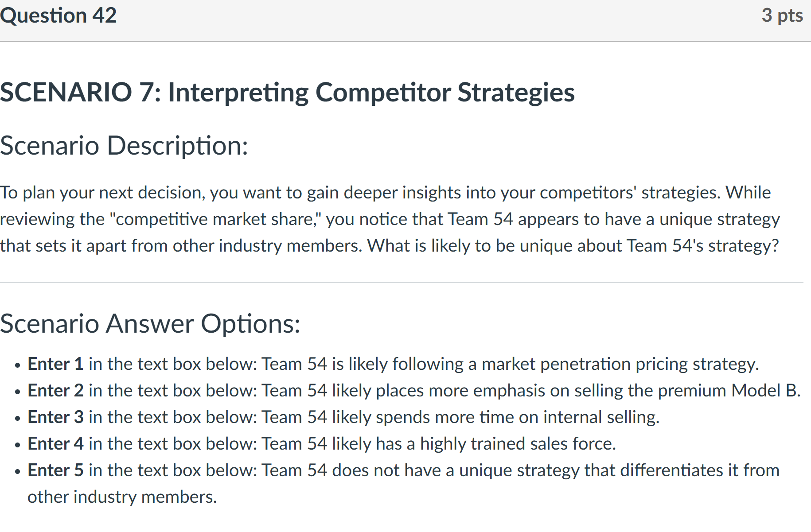This screenshot has height=532, width=811.
Task: Click the "Scenario Answer Options:" heading
Action: point(150,324)
